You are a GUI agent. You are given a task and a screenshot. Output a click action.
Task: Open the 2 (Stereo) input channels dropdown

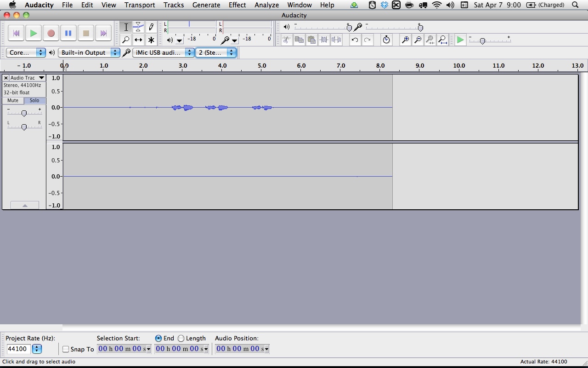[x=216, y=52]
